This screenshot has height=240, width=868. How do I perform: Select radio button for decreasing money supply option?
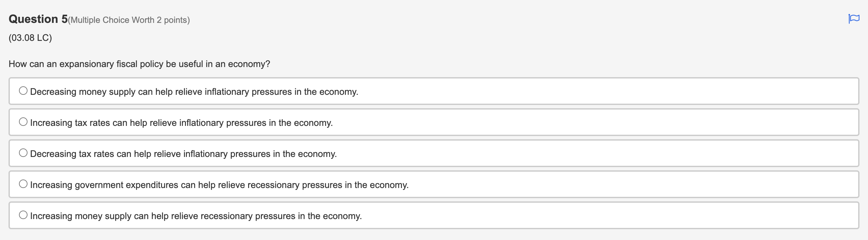coord(23,90)
